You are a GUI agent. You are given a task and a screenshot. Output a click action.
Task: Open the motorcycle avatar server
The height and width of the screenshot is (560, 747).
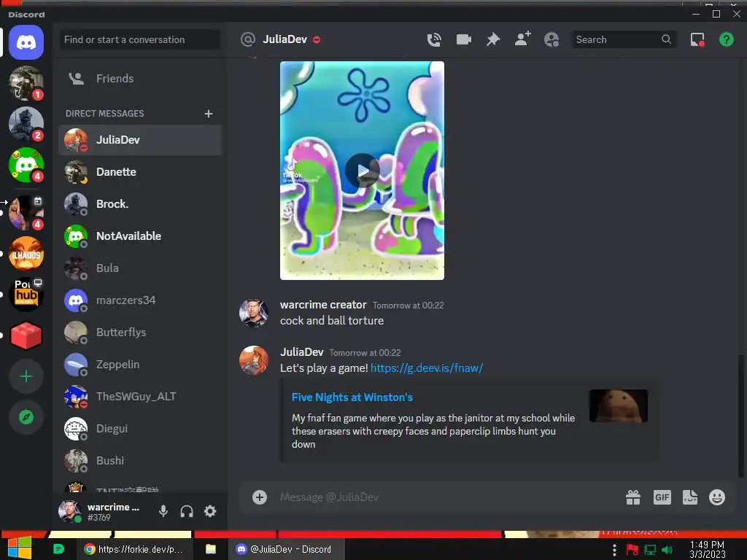(x=26, y=83)
